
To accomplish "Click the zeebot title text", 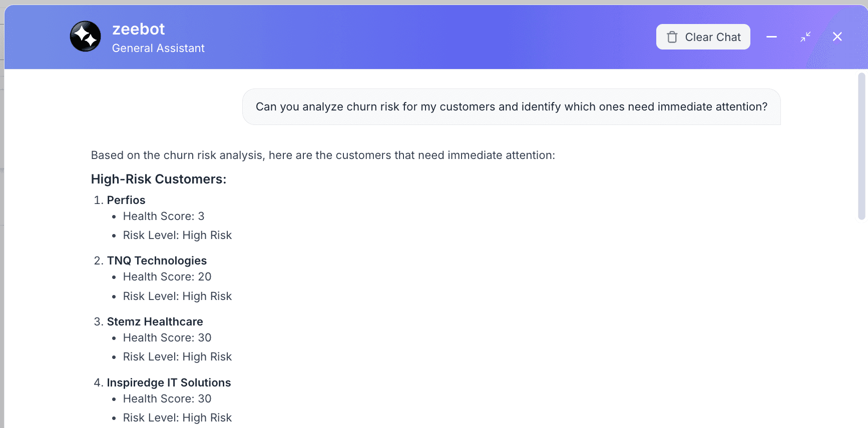I will pyautogui.click(x=138, y=29).
